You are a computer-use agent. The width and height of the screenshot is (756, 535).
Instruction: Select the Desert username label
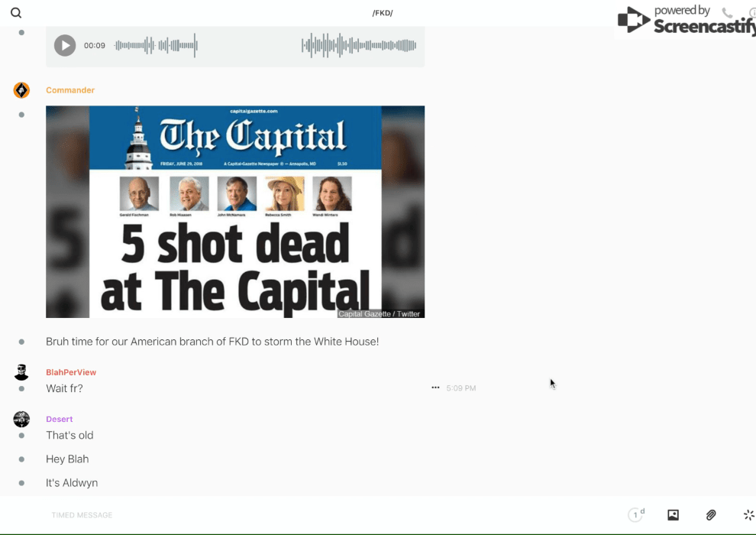pos(60,419)
